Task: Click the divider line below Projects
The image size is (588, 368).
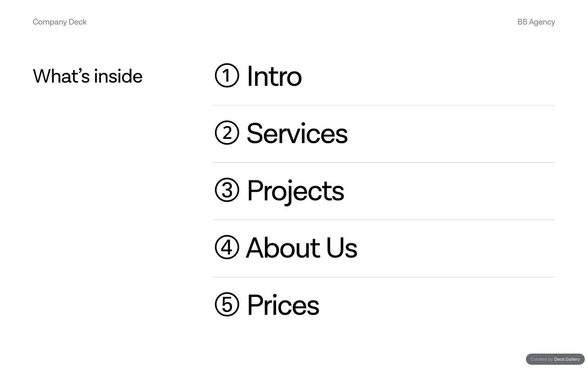Action: (x=384, y=220)
